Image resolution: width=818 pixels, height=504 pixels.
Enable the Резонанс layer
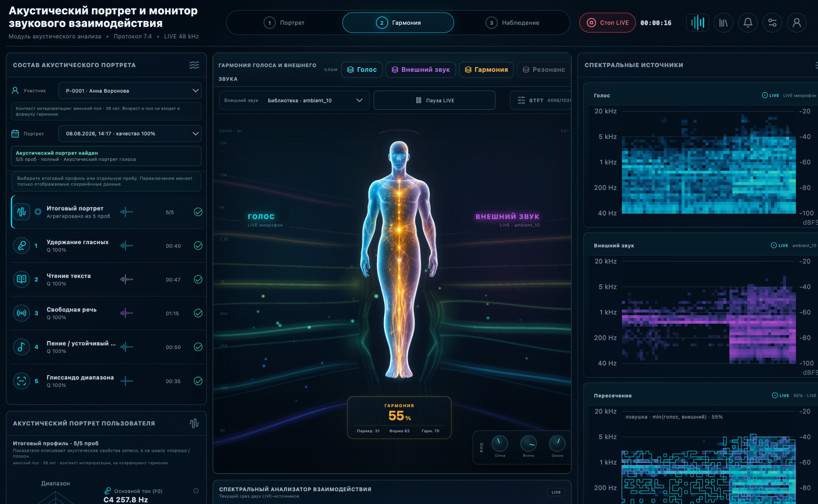pyautogui.click(x=544, y=69)
